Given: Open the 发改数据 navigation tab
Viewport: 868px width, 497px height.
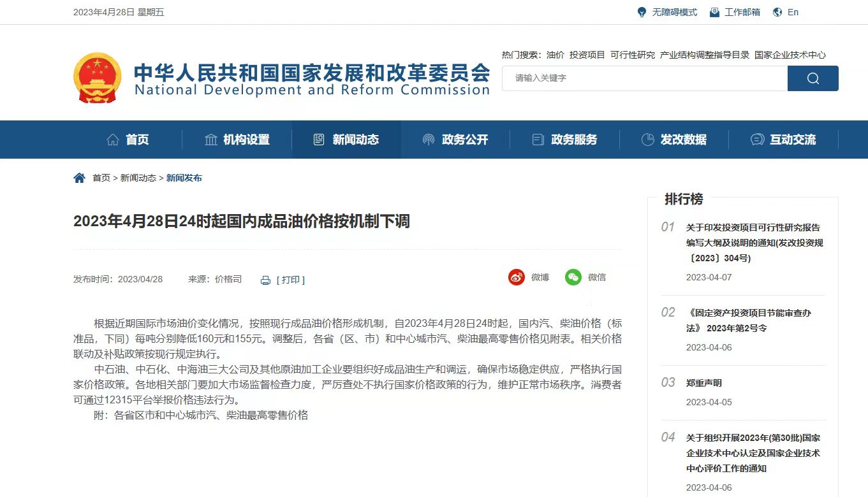Looking at the screenshot, I should [674, 140].
